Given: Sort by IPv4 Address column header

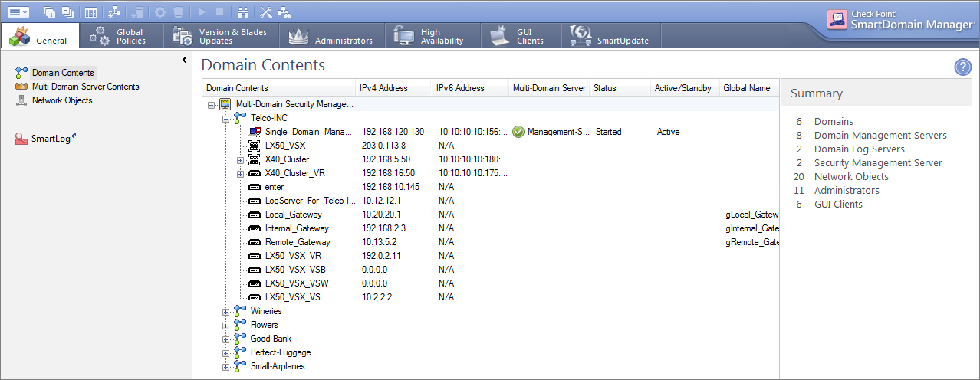Looking at the screenshot, I should tap(393, 88).
